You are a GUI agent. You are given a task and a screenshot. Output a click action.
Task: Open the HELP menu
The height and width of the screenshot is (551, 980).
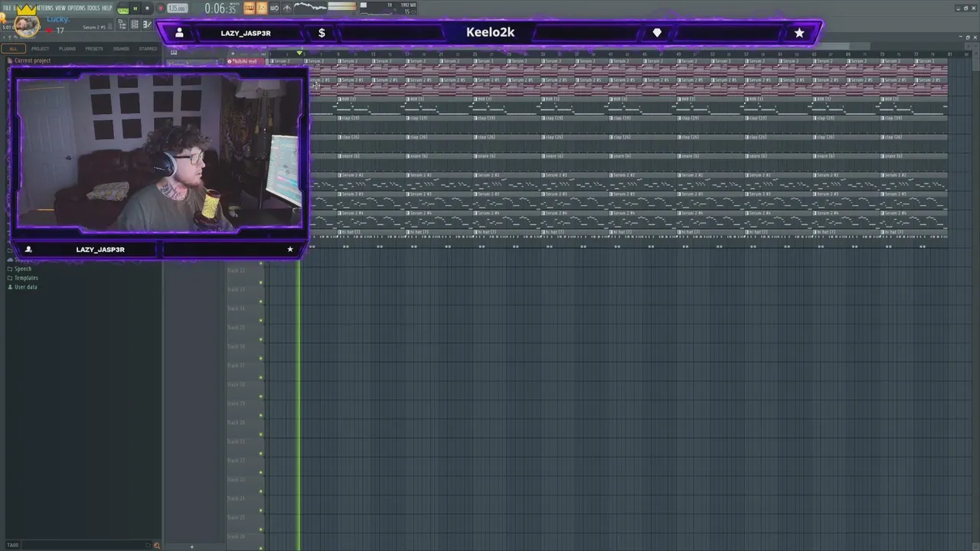[107, 8]
